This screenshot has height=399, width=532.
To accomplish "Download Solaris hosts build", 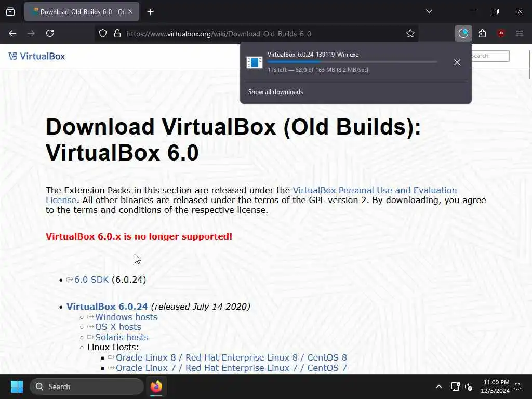I will (122, 337).
